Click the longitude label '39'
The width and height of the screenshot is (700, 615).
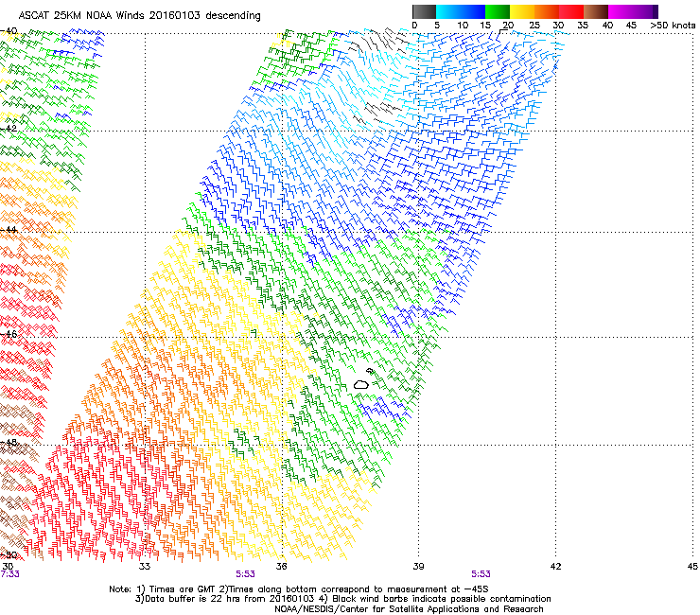pos(418,567)
